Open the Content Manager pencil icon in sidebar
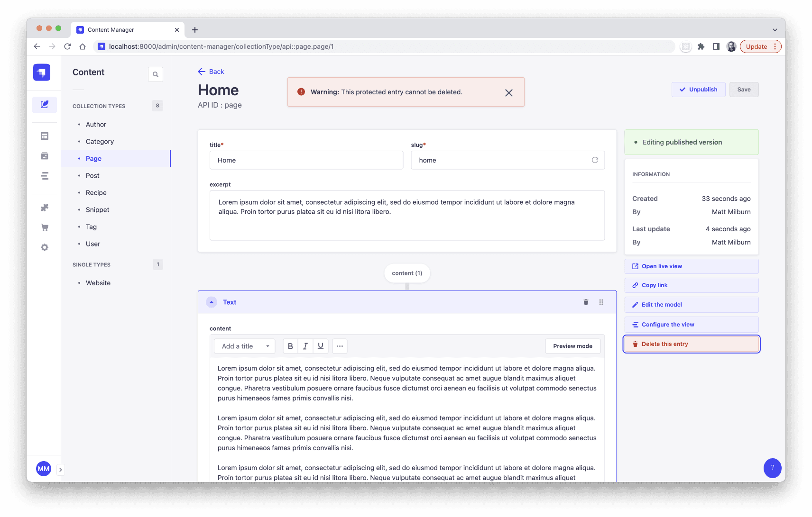The width and height of the screenshot is (812, 517). [45, 104]
